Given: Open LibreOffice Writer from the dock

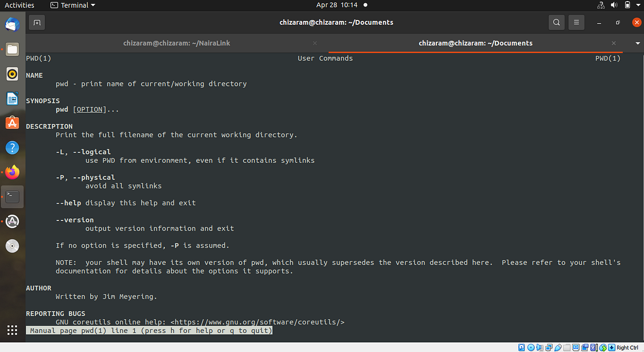Looking at the screenshot, I should [12, 99].
